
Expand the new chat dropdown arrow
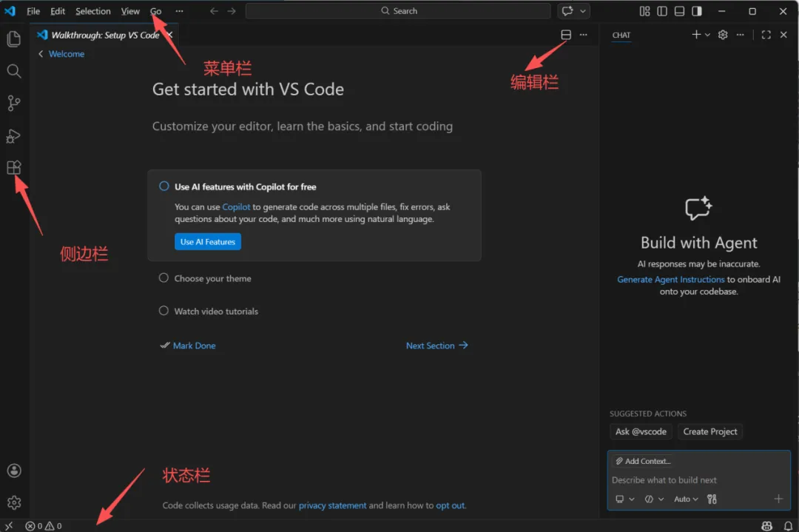coord(707,35)
